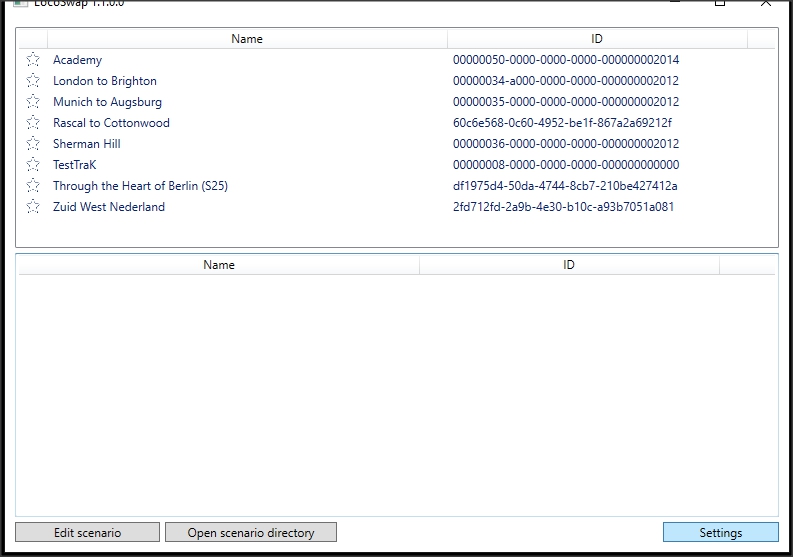Sort routes by the ID column header
The height and width of the screenshot is (557, 793).
(x=597, y=39)
